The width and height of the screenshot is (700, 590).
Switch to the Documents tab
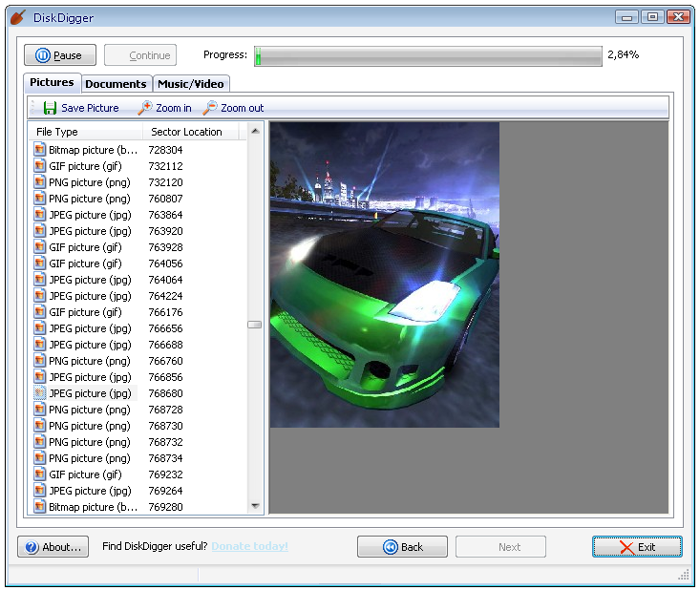[116, 84]
